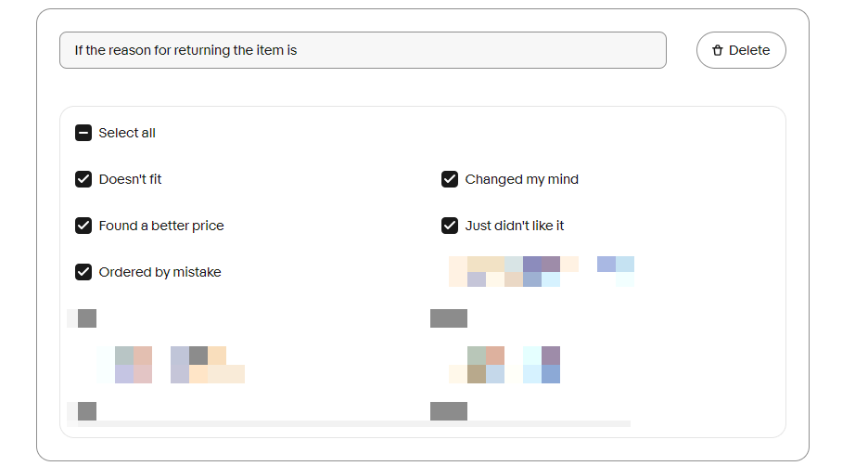Disable the Ordered by mistake checkbox
The height and width of the screenshot is (466, 868).
[x=83, y=272]
